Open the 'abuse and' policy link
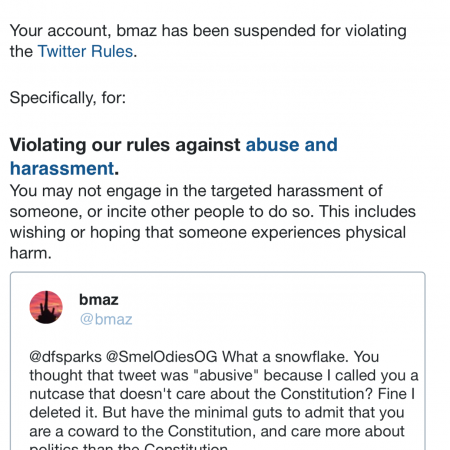This screenshot has width=450, height=450. 291,145
